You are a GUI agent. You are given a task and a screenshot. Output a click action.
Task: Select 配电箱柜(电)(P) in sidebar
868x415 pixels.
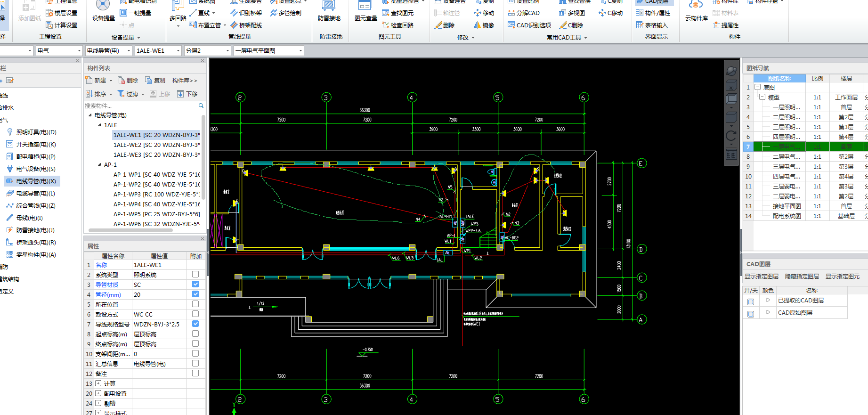(31, 157)
